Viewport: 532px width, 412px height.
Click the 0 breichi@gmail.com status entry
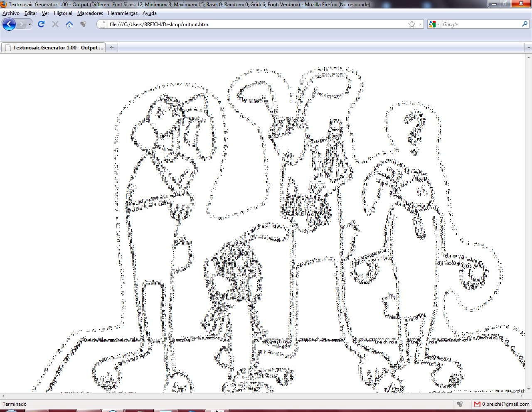click(506, 404)
